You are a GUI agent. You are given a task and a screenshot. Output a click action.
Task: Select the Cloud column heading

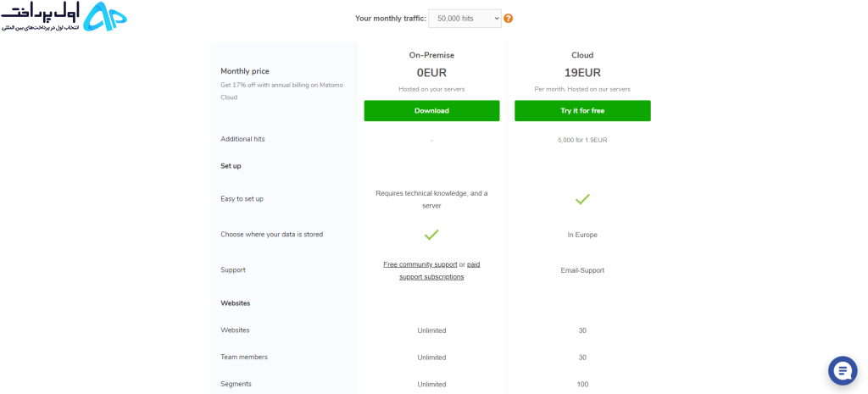(582, 55)
